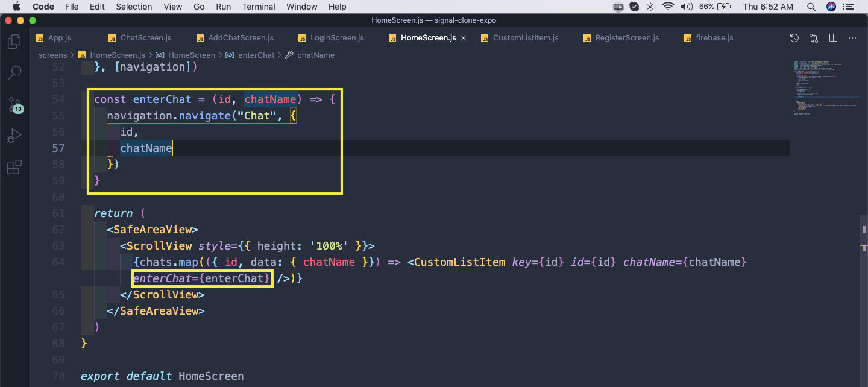Open the Terminal menu

coord(259,7)
